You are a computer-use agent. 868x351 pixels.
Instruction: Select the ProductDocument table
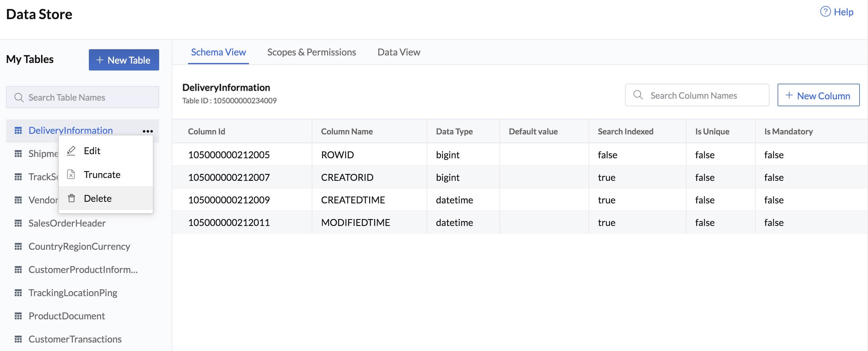coord(67,316)
